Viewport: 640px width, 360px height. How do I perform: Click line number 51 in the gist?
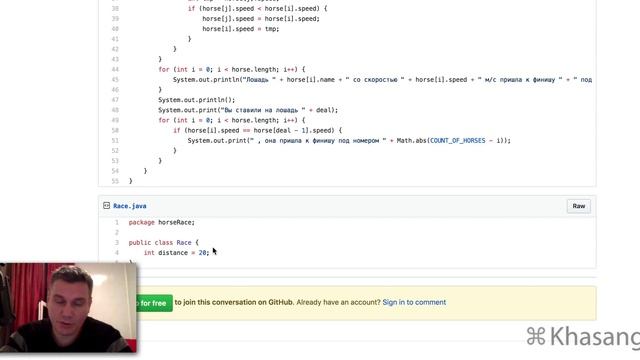click(x=115, y=141)
